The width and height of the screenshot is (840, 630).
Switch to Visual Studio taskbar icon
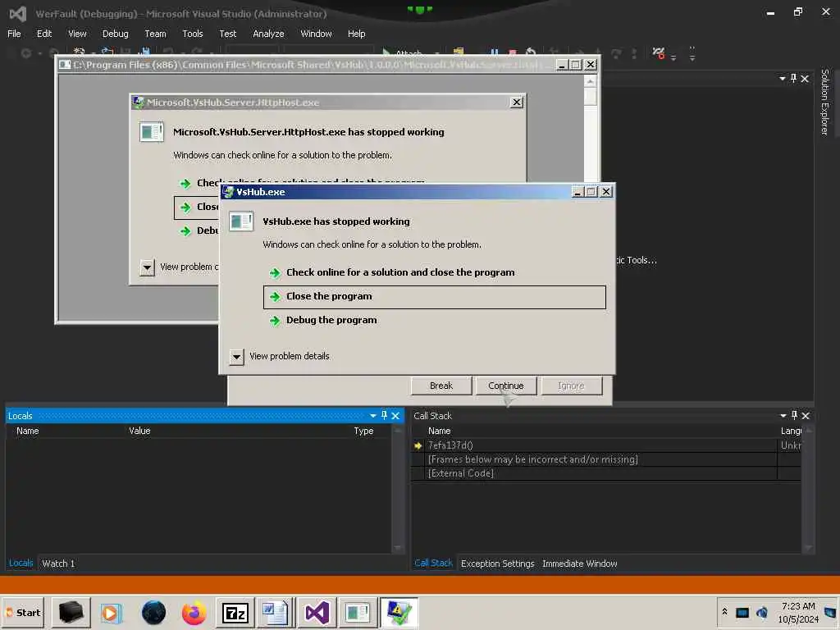317,612
